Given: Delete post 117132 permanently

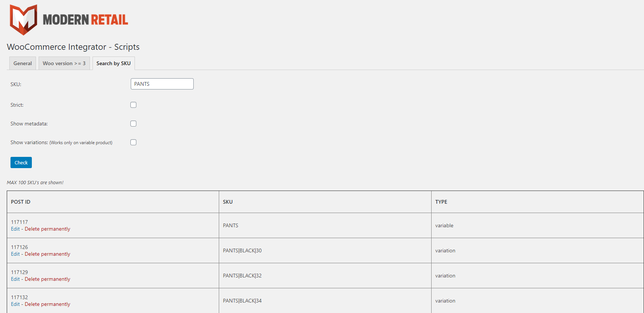Looking at the screenshot, I should point(48,304).
